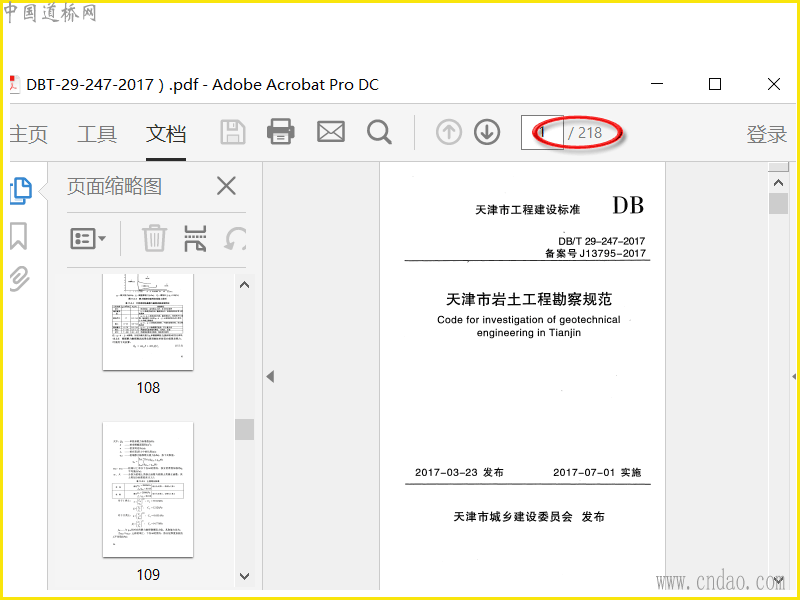Click the PDF file icon in title bar
This screenshot has width=800, height=600.
point(15,85)
